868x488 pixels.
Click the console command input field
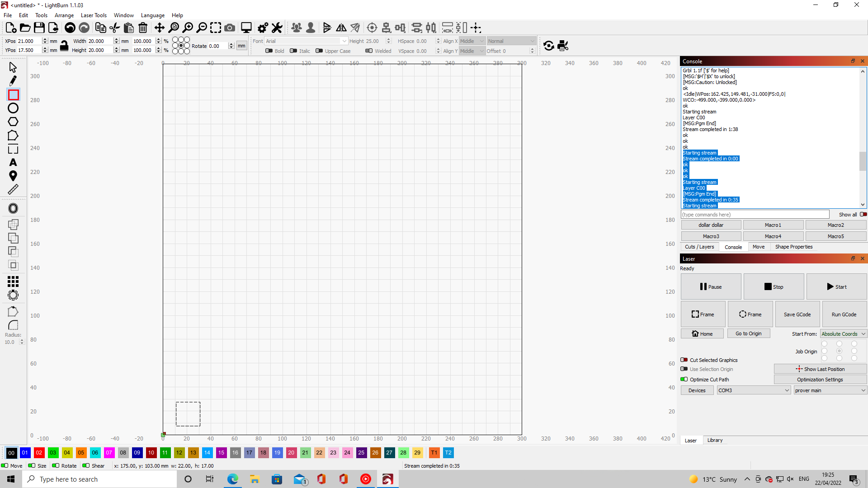point(755,215)
